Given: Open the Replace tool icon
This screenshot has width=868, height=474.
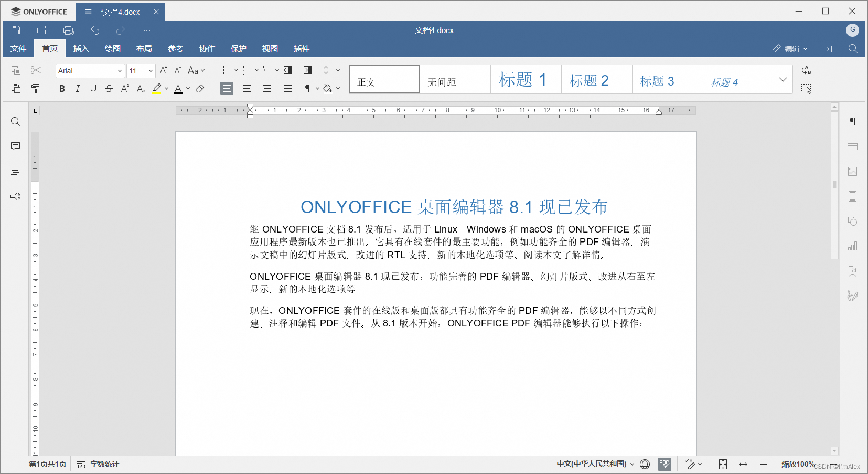Looking at the screenshot, I should tap(806, 70).
